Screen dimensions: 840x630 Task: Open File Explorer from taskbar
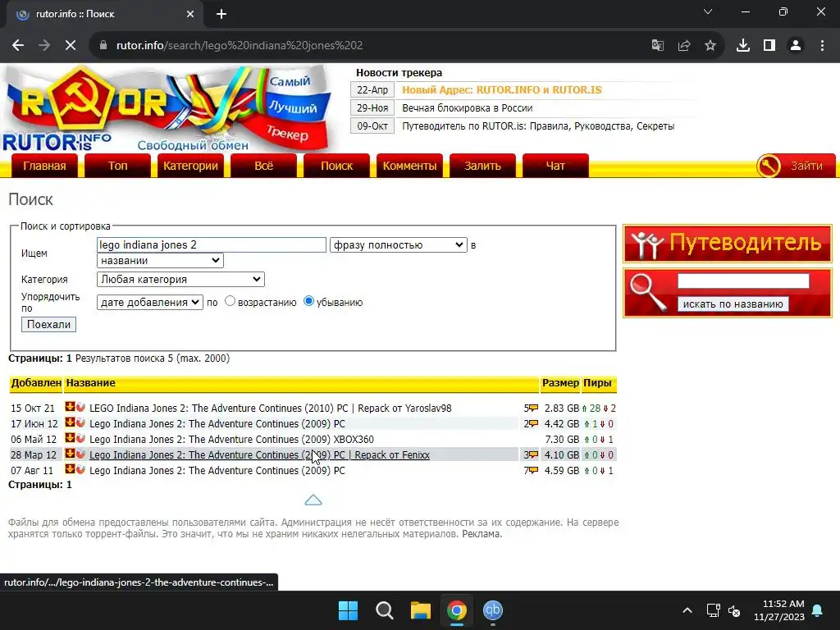[421, 610]
